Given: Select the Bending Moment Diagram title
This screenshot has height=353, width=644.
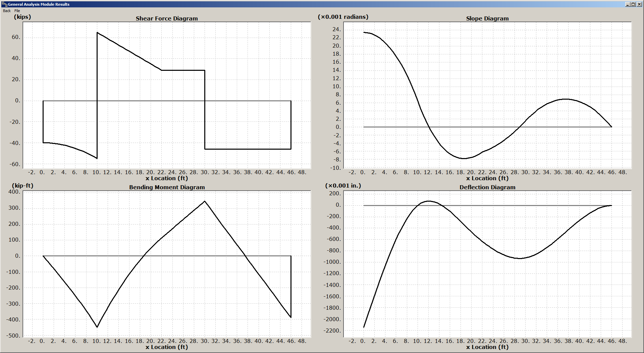Looking at the screenshot, I should point(167,187).
